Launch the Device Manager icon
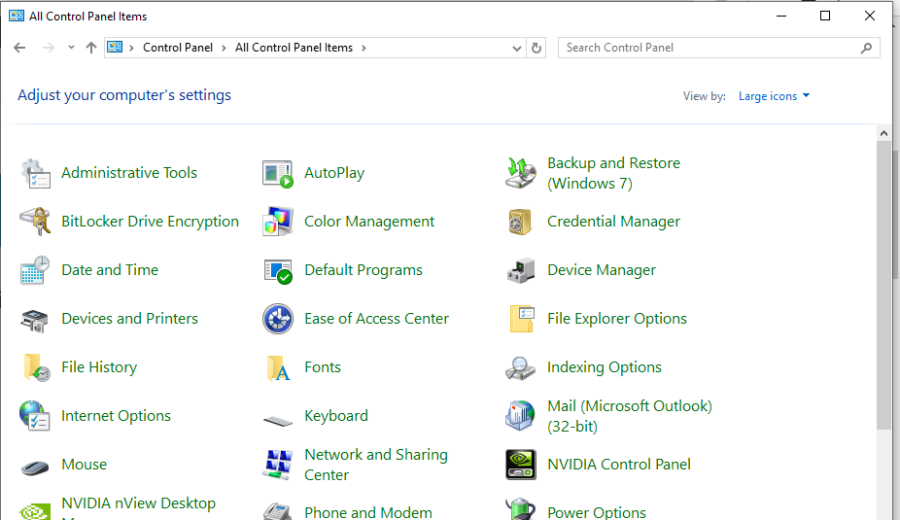The width and height of the screenshot is (900, 520). [521, 270]
